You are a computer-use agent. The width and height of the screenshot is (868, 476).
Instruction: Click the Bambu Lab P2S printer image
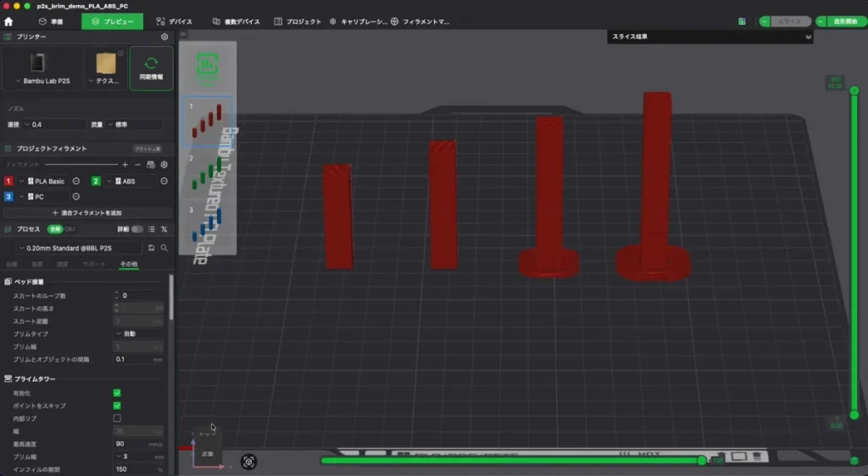click(x=37, y=63)
